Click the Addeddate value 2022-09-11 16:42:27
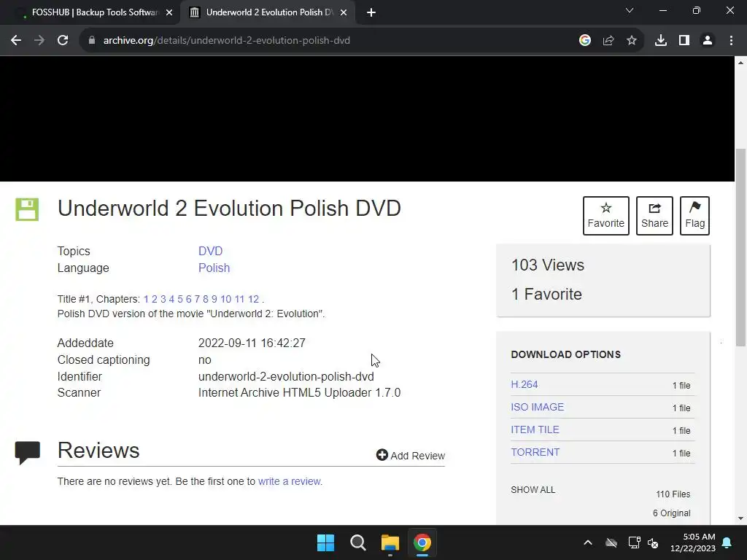 point(252,343)
